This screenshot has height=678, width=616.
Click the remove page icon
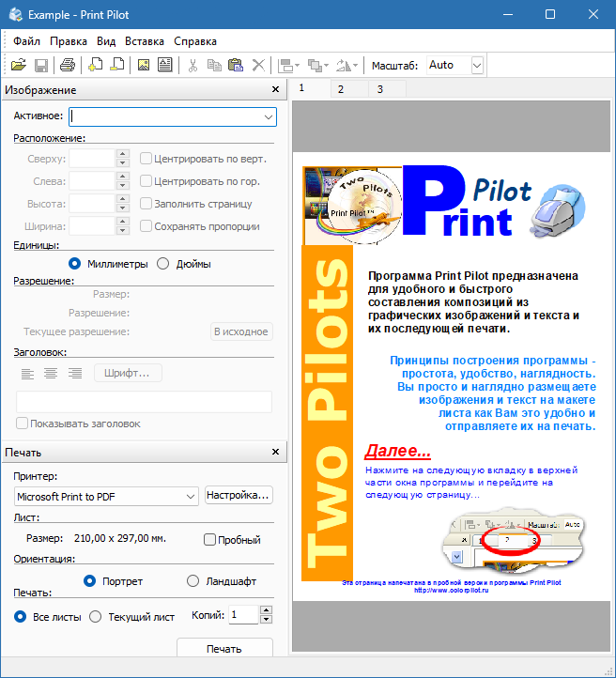coord(116,66)
